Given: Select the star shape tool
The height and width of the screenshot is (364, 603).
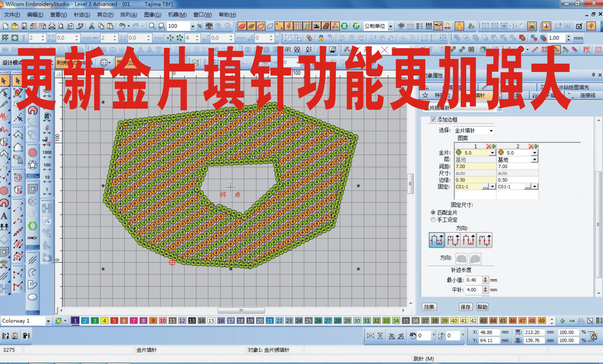Looking at the screenshot, I should pyautogui.click(x=33, y=165).
